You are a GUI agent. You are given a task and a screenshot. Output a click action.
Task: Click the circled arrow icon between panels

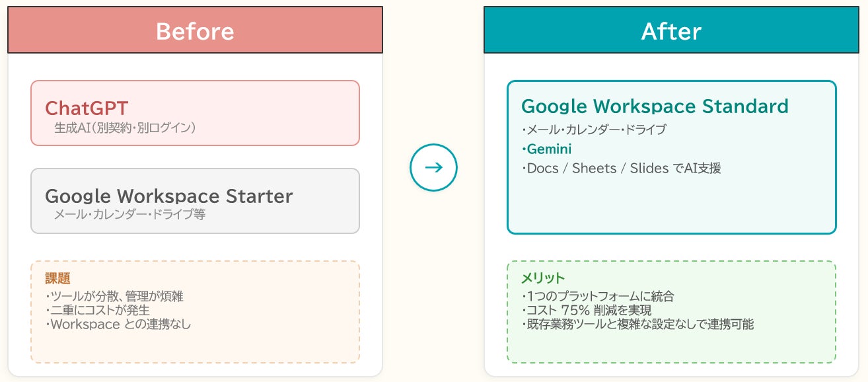pyautogui.click(x=433, y=167)
